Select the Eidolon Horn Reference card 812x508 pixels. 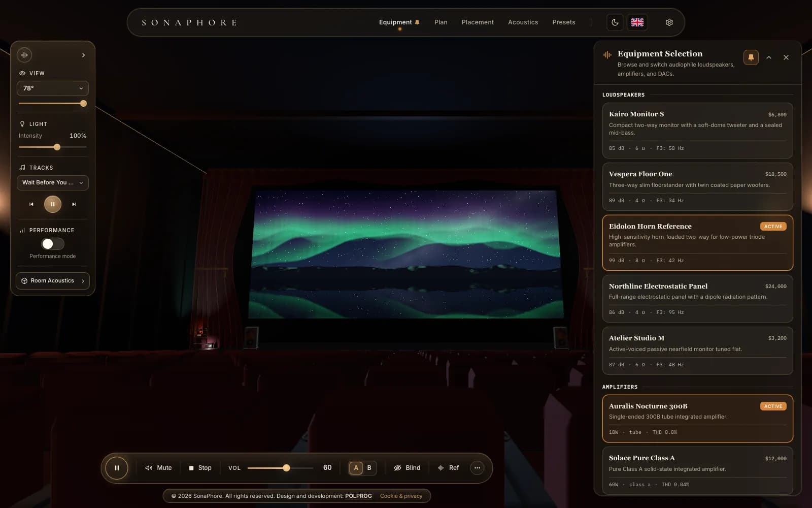click(x=697, y=243)
